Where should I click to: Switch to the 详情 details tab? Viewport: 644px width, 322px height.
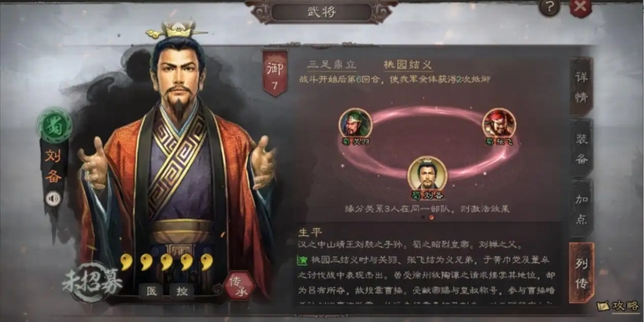[581, 87]
